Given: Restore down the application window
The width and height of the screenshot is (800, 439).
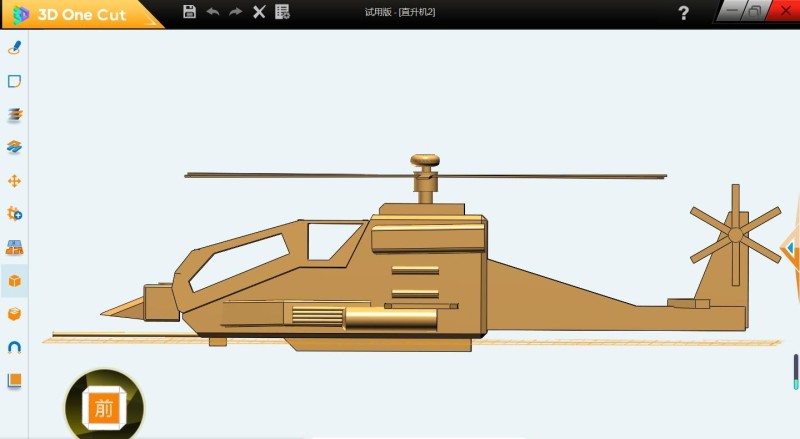Looking at the screenshot, I should pos(755,11).
